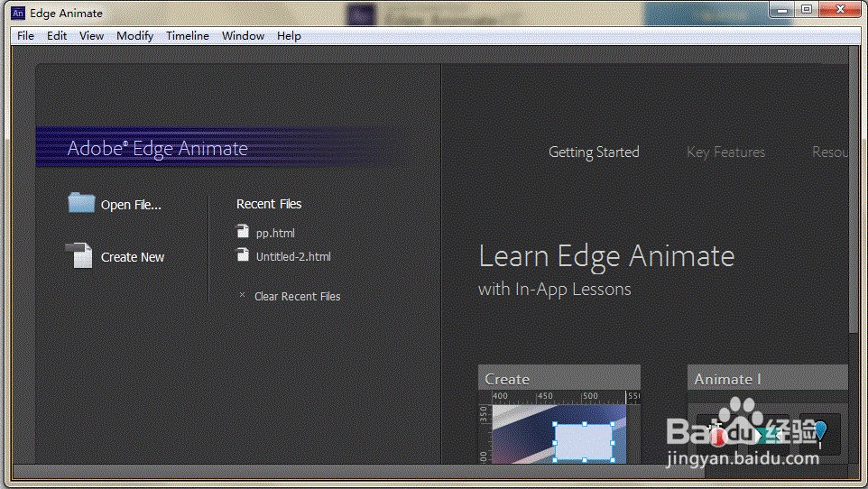
Task: Click the X icon beside Clear Recent Files
Action: pyautogui.click(x=242, y=295)
